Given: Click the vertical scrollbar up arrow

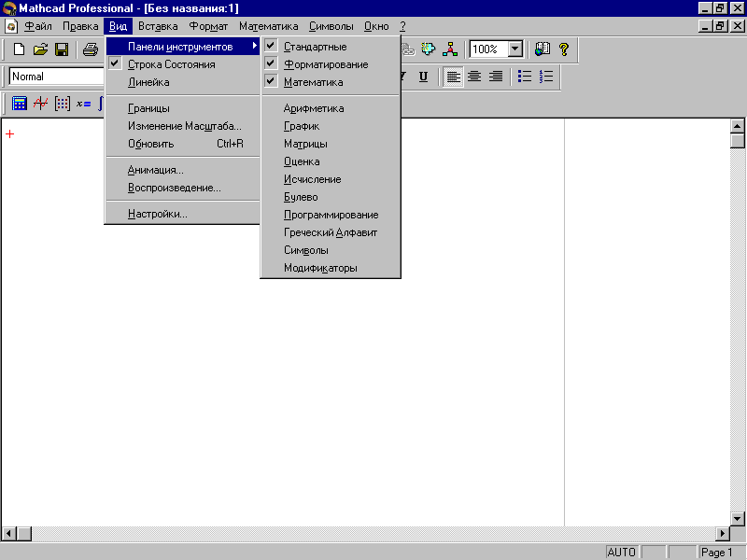Looking at the screenshot, I should tap(737, 126).
